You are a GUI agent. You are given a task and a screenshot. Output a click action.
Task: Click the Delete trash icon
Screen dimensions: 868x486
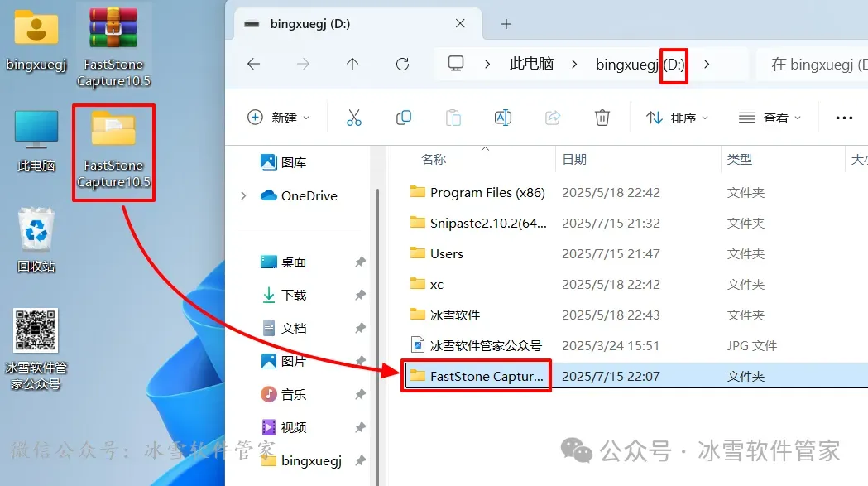point(602,118)
